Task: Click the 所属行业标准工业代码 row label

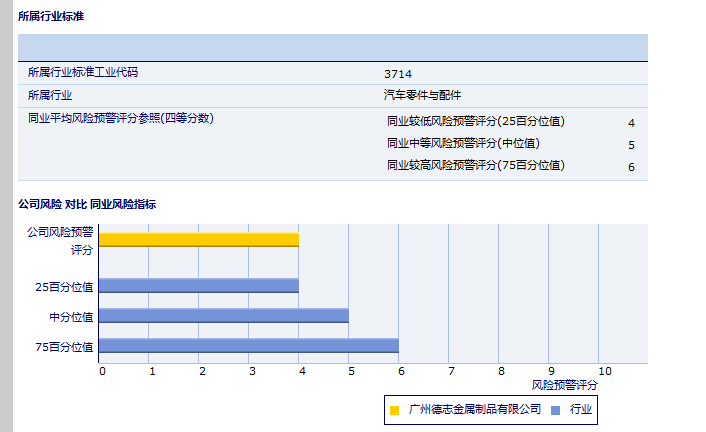Action: tap(83, 72)
